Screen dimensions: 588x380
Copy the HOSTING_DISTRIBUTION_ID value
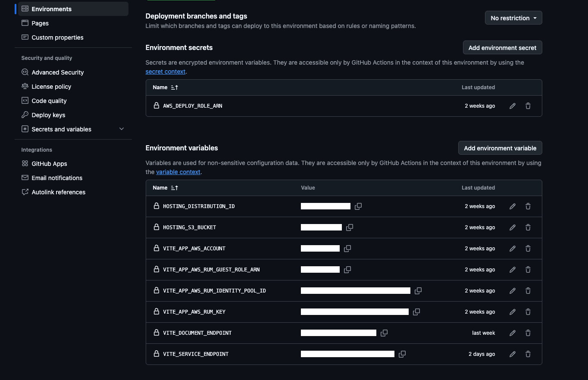[358, 206]
